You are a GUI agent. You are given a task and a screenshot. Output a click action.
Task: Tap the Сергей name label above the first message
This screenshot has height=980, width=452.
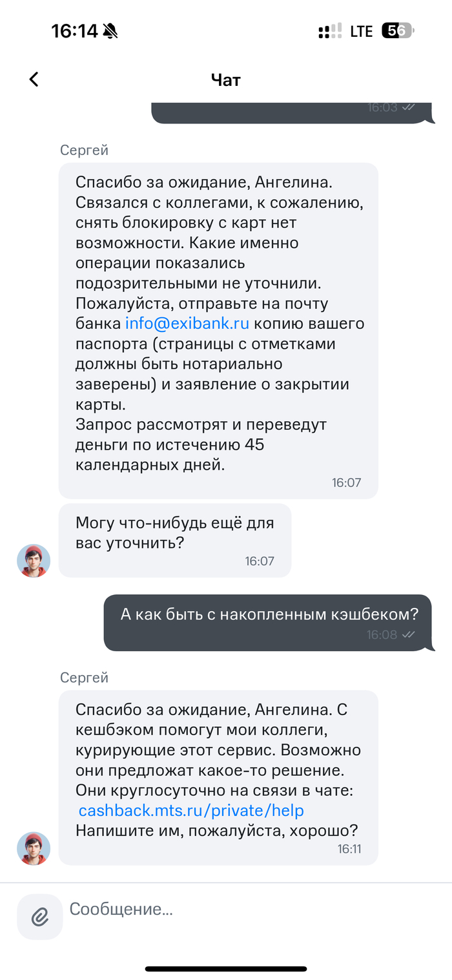[84, 150]
